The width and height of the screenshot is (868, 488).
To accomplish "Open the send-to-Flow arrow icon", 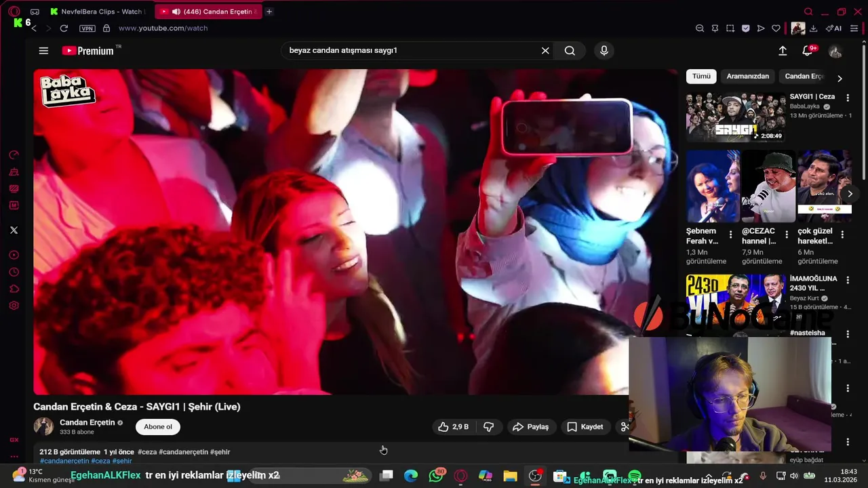I will click(761, 28).
